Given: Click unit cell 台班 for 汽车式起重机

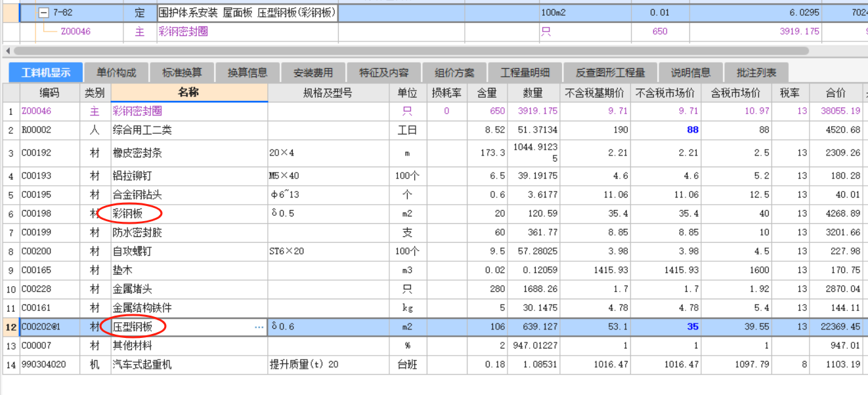Looking at the screenshot, I should (408, 364).
